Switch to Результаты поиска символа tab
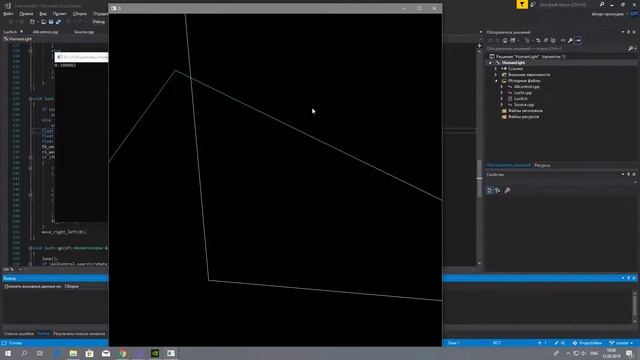This screenshot has height=360, width=640. (x=79, y=333)
